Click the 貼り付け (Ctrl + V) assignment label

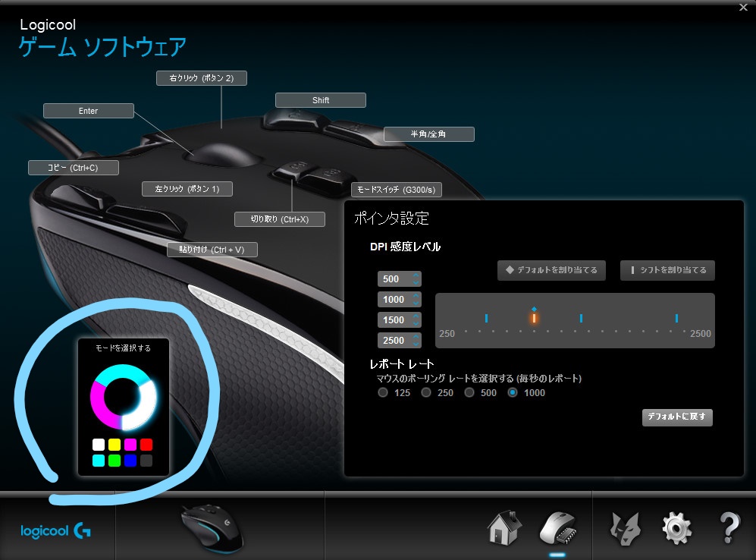click(212, 250)
